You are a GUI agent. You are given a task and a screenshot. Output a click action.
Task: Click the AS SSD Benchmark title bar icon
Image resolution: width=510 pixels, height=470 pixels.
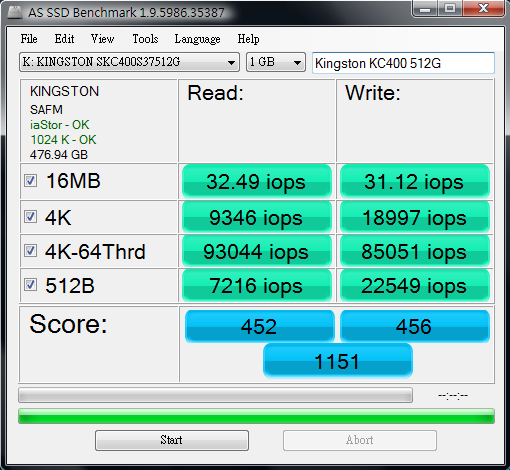[x=14, y=13]
